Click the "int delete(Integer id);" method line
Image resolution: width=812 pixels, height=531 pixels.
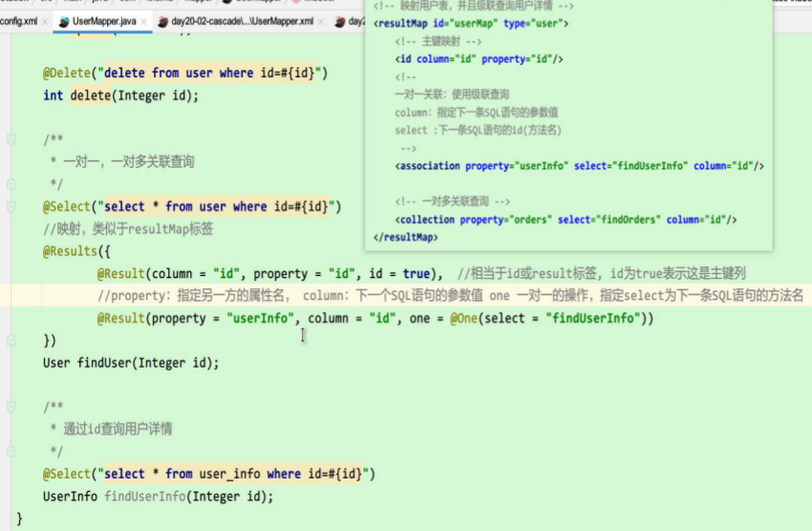pos(120,96)
